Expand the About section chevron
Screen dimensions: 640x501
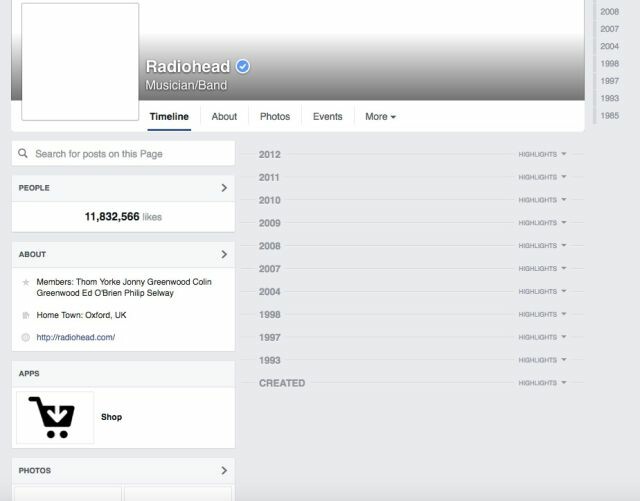[x=224, y=254]
